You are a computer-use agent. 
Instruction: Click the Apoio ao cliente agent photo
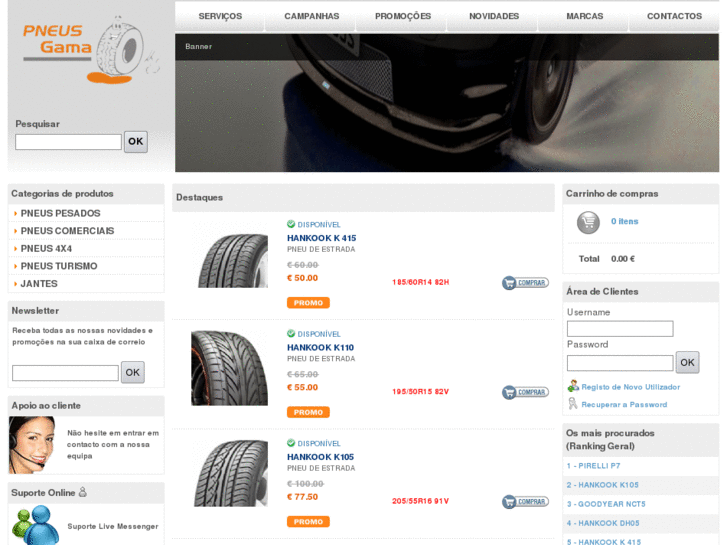point(32,445)
